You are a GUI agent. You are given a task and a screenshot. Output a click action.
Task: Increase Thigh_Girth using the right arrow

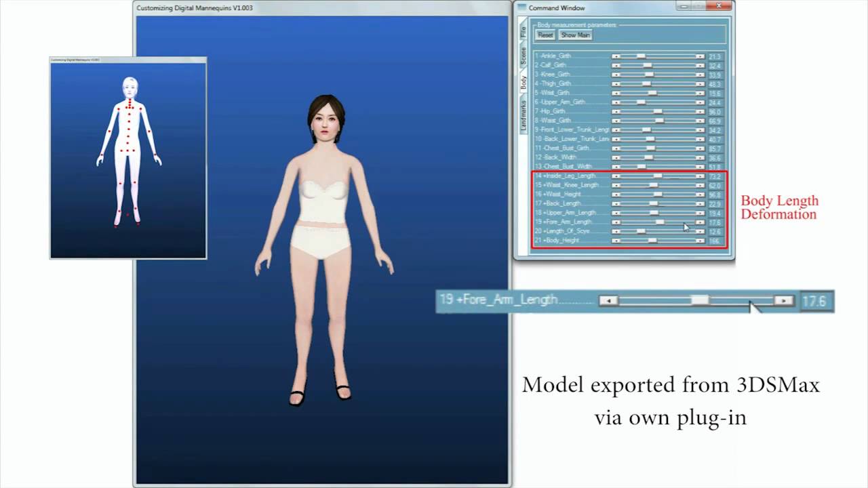[700, 84]
